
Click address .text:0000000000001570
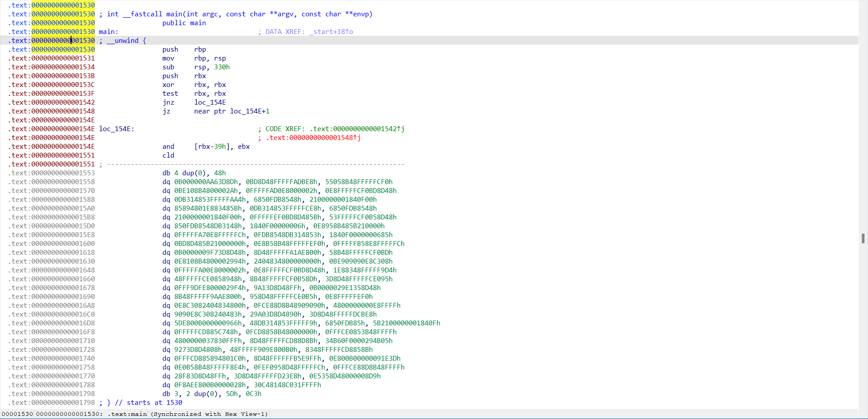(x=51, y=191)
